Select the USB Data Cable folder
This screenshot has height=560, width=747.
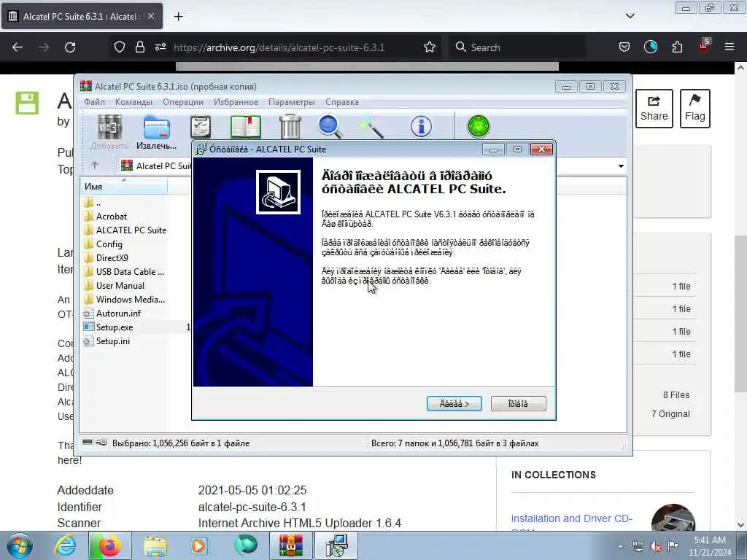pyautogui.click(x=124, y=271)
